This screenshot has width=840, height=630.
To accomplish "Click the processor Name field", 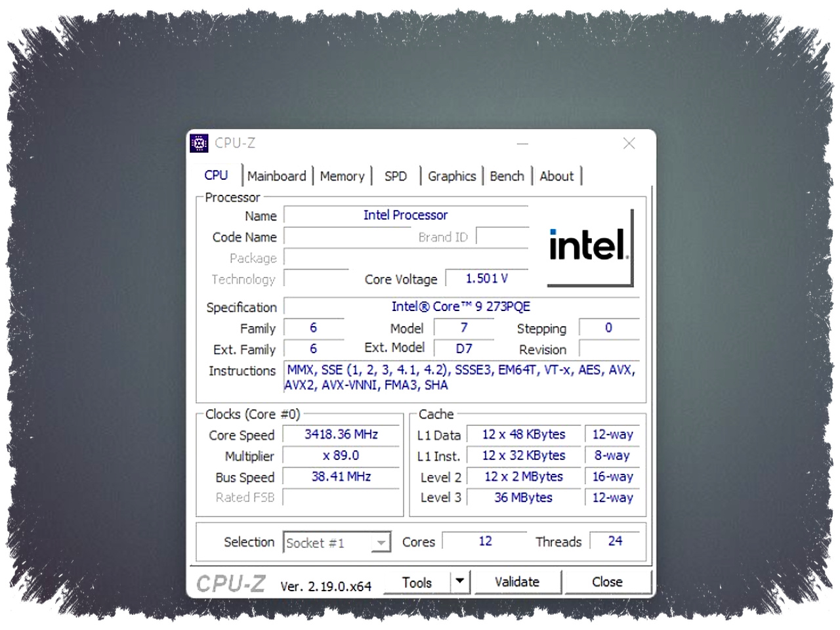I will point(406,215).
